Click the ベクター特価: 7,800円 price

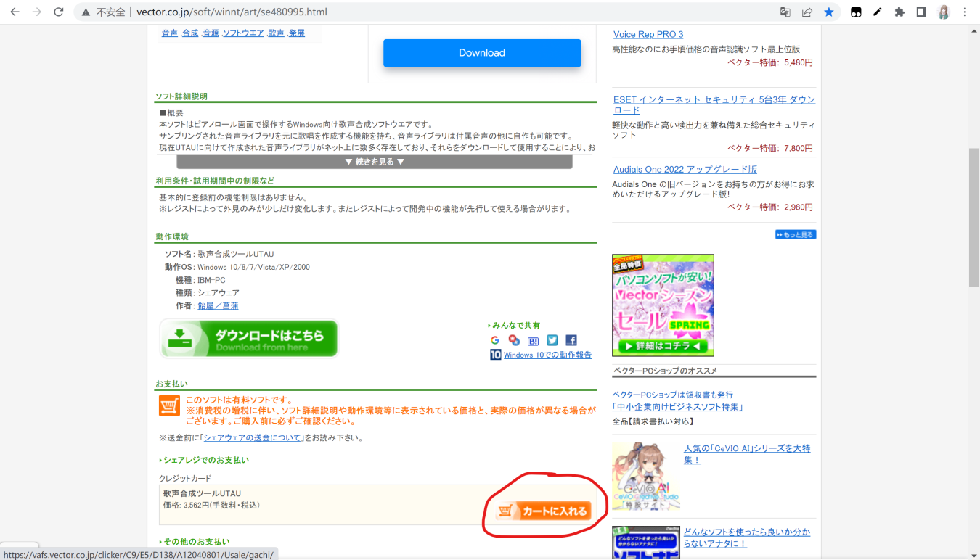click(770, 149)
